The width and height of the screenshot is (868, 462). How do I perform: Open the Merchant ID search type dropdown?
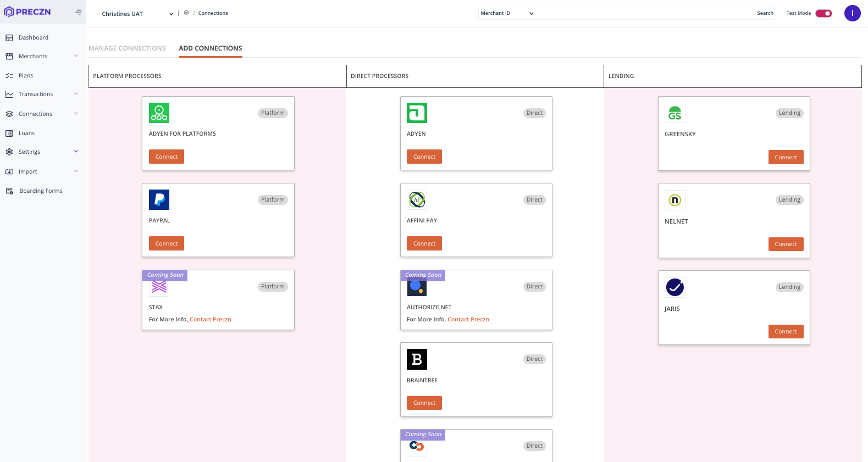pyautogui.click(x=507, y=13)
